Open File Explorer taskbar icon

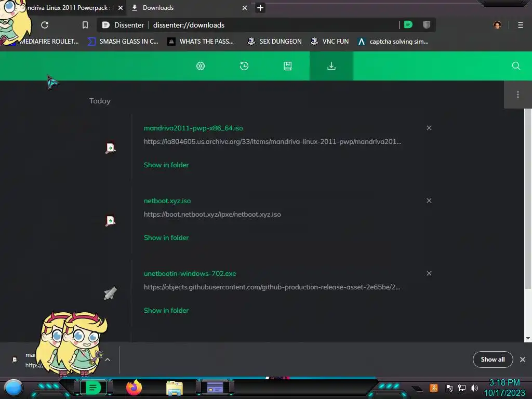(175, 388)
